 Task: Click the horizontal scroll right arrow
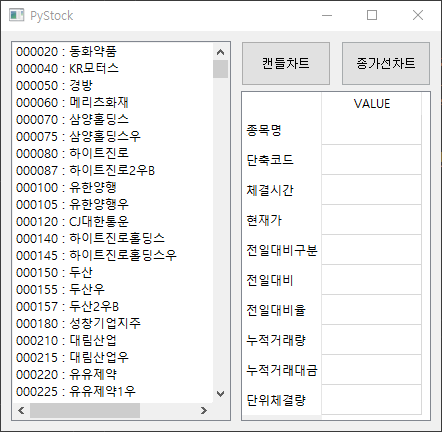coord(204,410)
